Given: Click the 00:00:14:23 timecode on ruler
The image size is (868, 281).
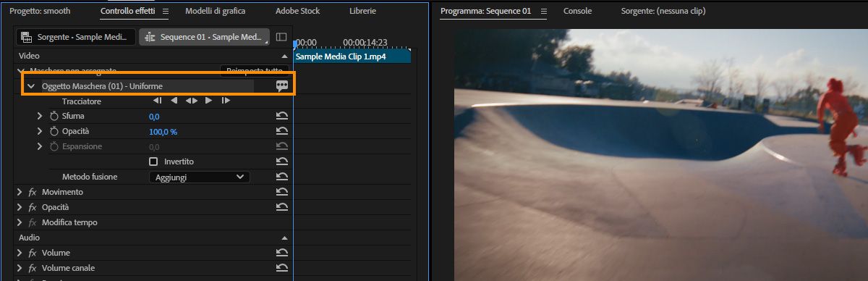Looking at the screenshot, I should pos(365,42).
